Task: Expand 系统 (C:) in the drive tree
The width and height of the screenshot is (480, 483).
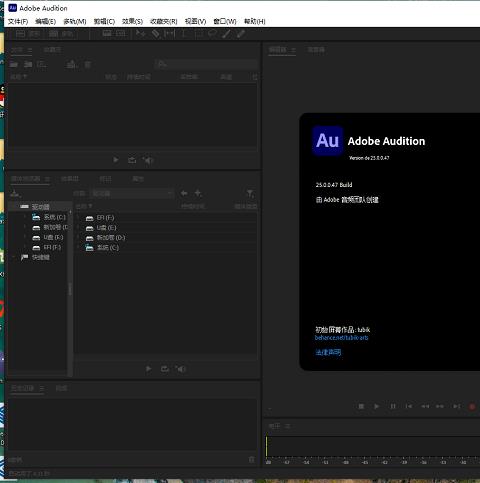Action: [x=25, y=217]
